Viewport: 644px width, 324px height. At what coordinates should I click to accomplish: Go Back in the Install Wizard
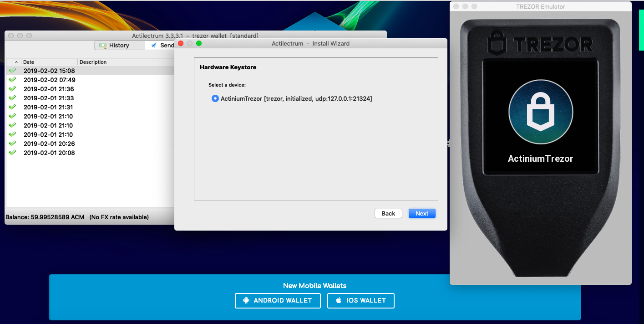(x=388, y=213)
